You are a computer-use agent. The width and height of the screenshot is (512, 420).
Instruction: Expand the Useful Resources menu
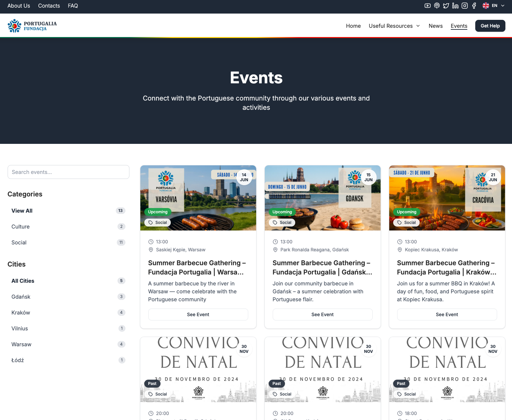tap(394, 26)
